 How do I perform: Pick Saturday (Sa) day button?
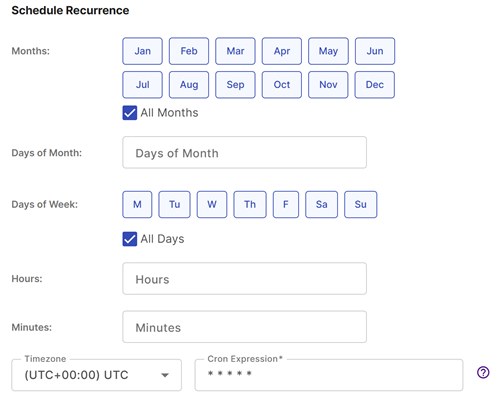coord(321,204)
